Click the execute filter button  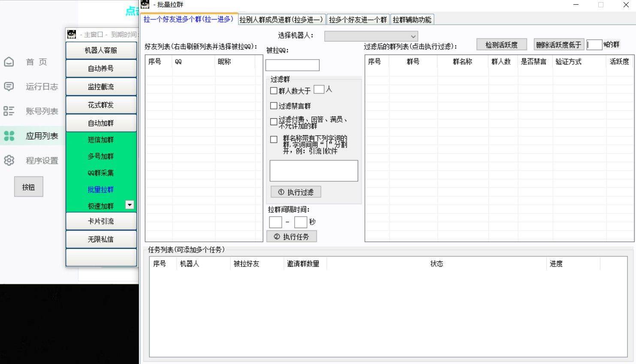(296, 192)
